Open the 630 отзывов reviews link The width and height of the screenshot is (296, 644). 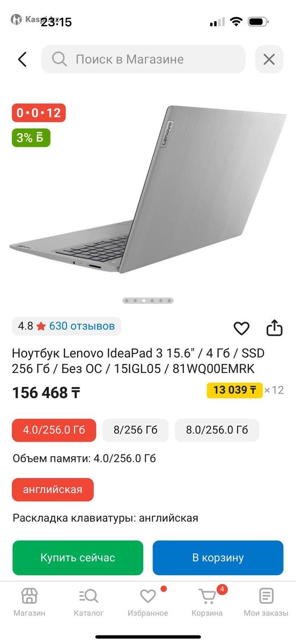pos(82,326)
